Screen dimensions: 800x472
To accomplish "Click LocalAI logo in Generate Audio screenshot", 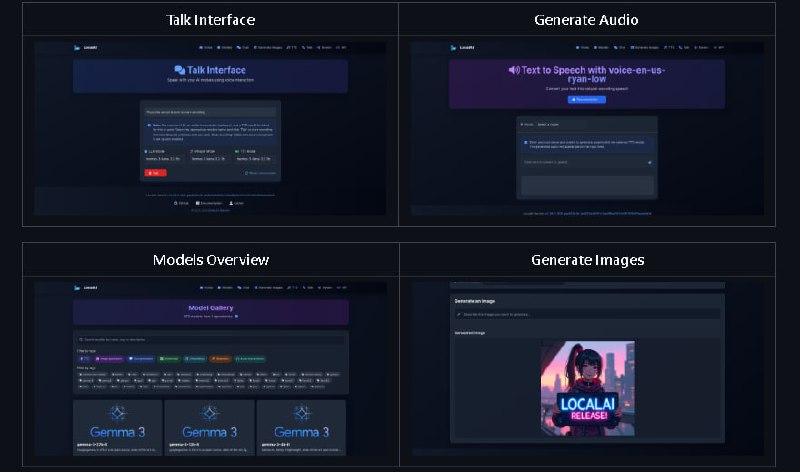I will 462,47.
